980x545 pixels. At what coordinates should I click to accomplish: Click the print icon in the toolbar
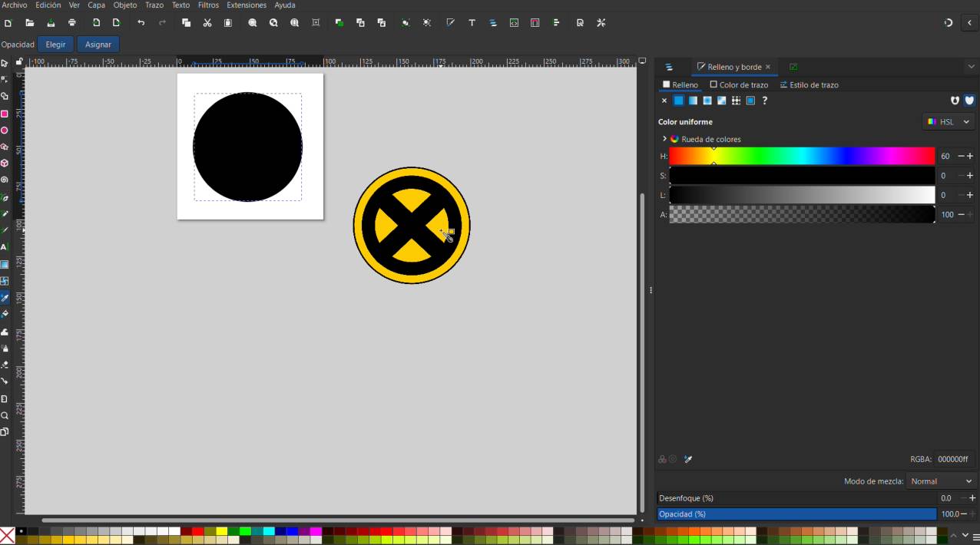(72, 23)
